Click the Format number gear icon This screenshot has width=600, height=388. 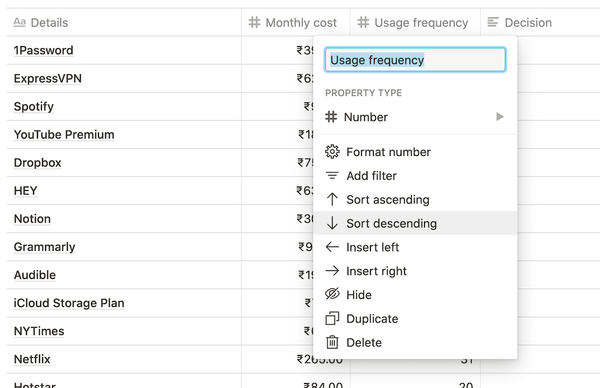(x=332, y=152)
